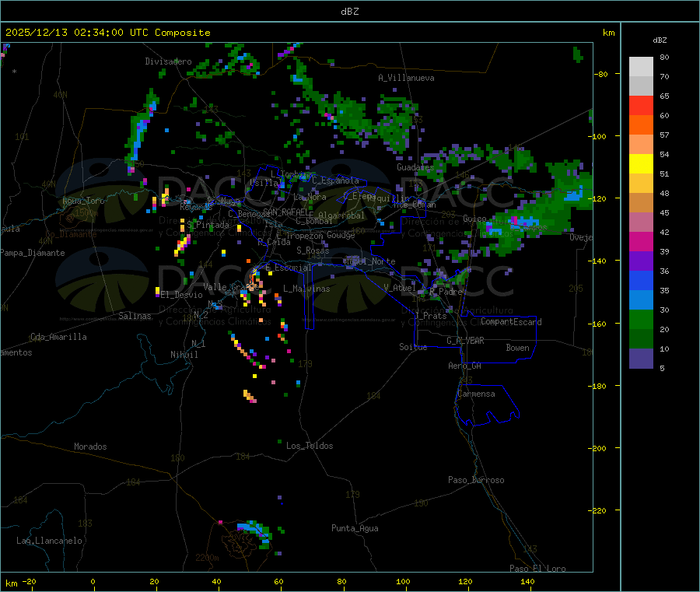Click the G_ALVEAR map label

tap(465, 341)
